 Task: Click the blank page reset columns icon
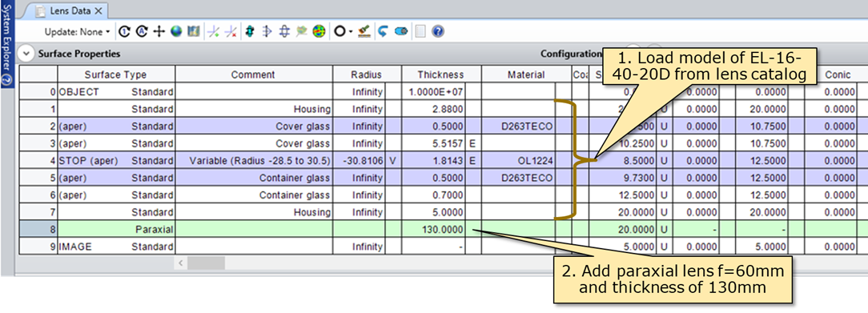(420, 31)
